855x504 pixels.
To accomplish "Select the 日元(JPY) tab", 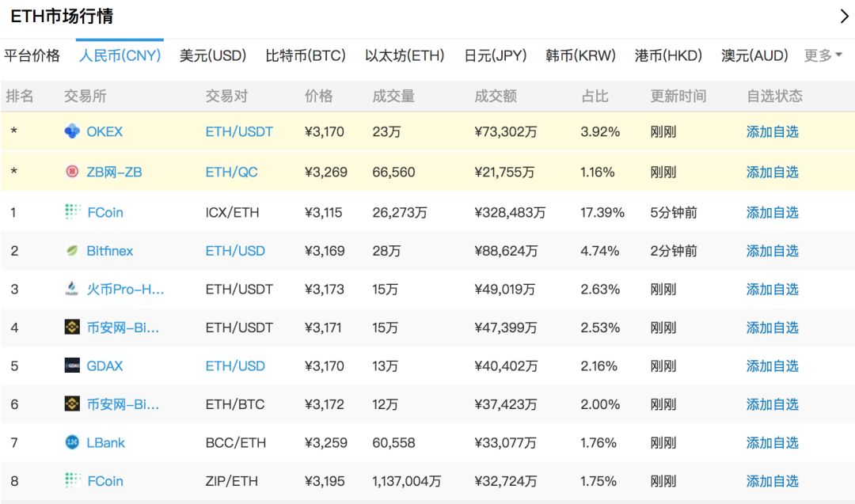I will (496, 55).
